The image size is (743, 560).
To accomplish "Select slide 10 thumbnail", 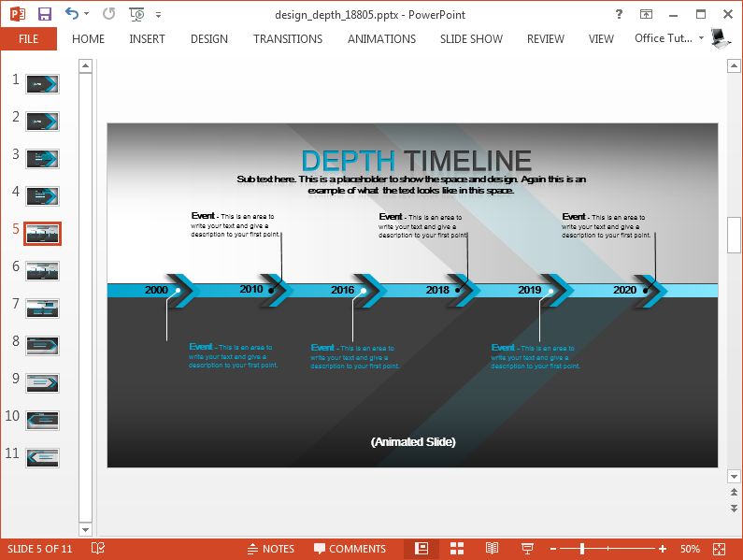I will (x=42, y=421).
